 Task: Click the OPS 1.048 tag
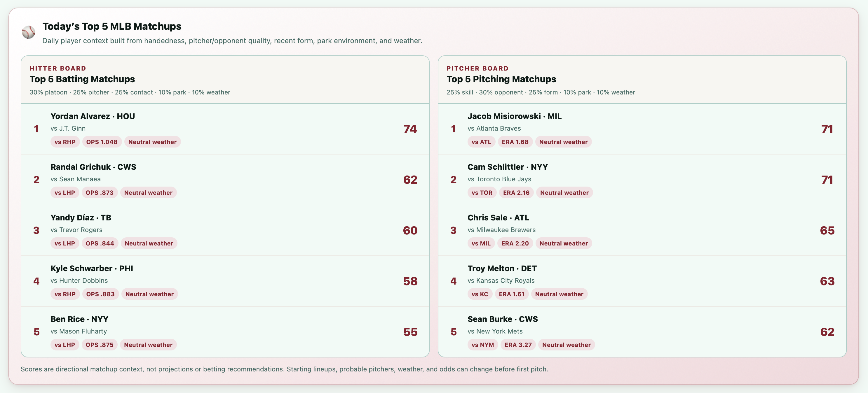(x=102, y=142)
